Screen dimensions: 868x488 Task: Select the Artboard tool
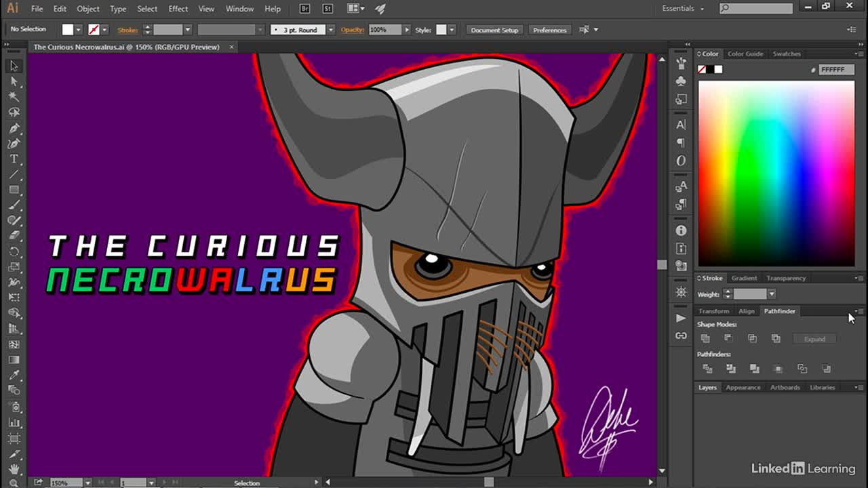[x=14, y=438]
